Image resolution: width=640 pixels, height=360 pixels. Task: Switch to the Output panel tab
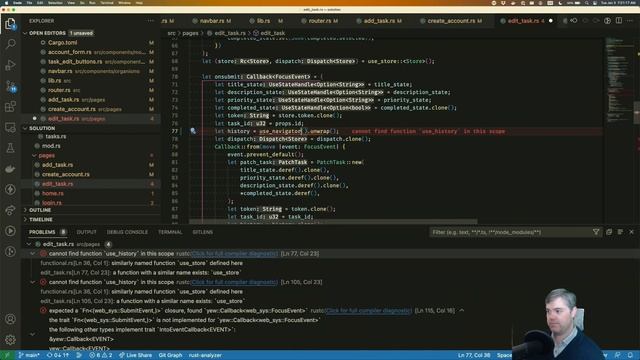coord(87,232)
